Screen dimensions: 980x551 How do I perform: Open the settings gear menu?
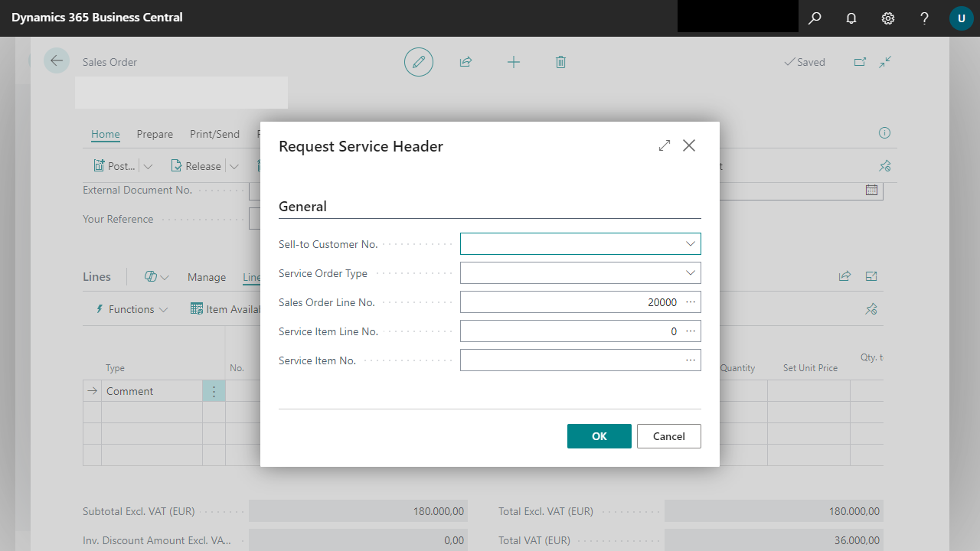point(888,18)
